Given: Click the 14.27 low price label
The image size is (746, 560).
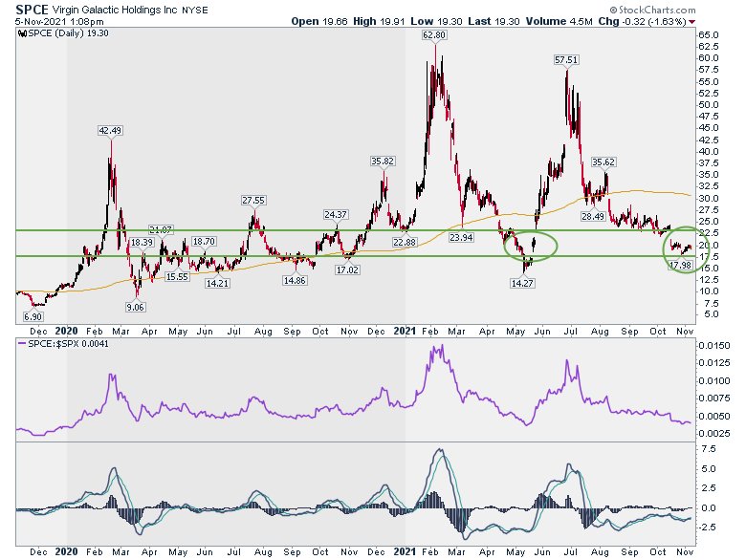Looking at the screenshot, I should (x=522, y=283).
